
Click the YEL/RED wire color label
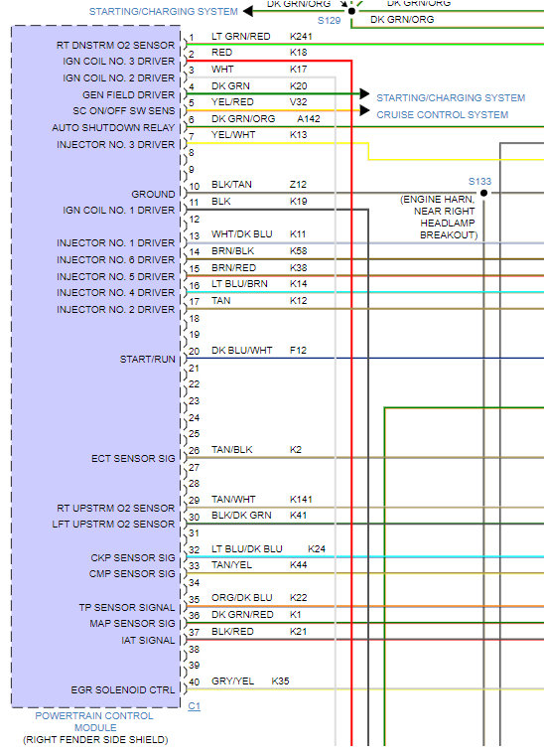[232, 101]
